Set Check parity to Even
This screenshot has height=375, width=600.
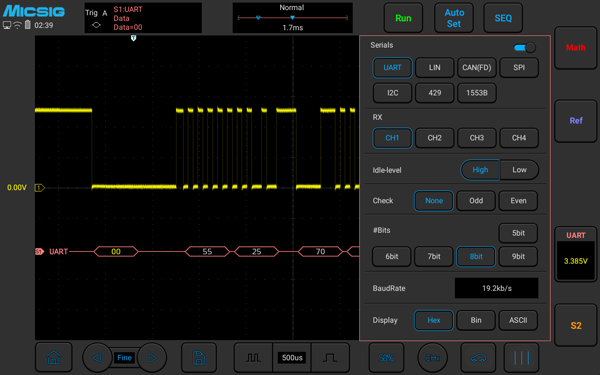(x=518, y=201)
